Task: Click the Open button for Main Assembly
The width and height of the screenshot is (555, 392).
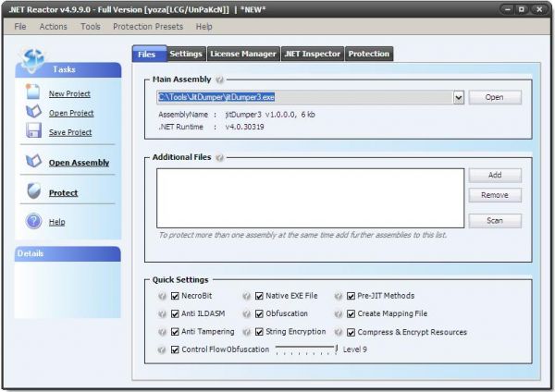Action: point(495,97)
